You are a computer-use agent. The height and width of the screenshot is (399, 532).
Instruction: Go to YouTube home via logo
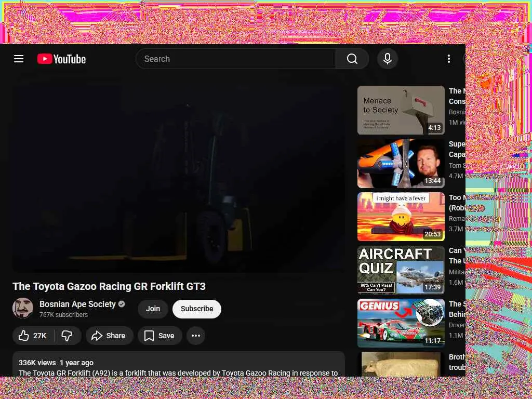pyautogui.click(x=61, y=59)
